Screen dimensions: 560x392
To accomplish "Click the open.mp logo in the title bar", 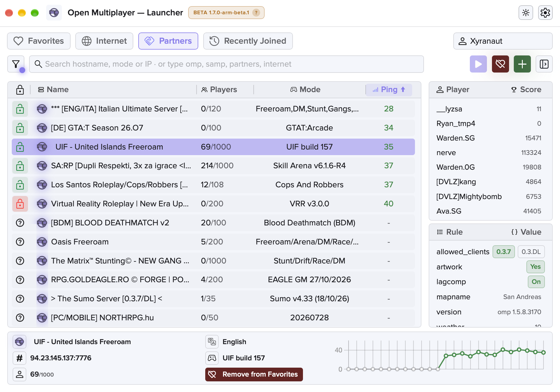I will [54, 13].
